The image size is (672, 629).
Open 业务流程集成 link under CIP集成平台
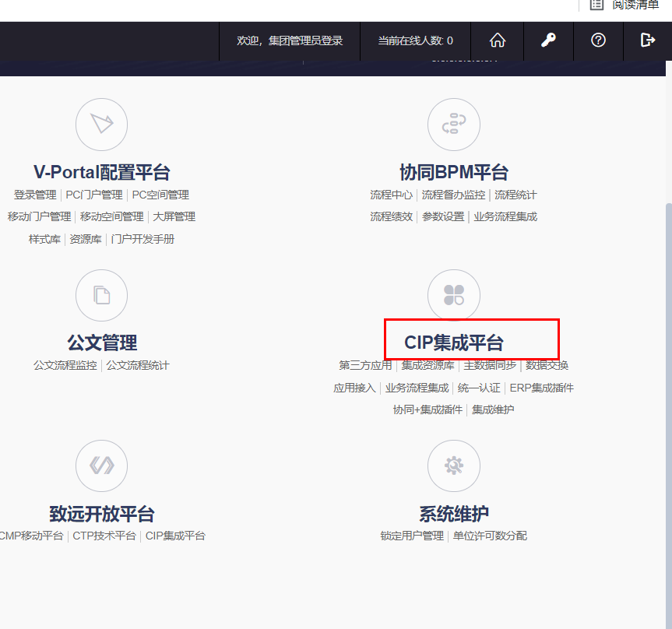(x=417, y=388)
